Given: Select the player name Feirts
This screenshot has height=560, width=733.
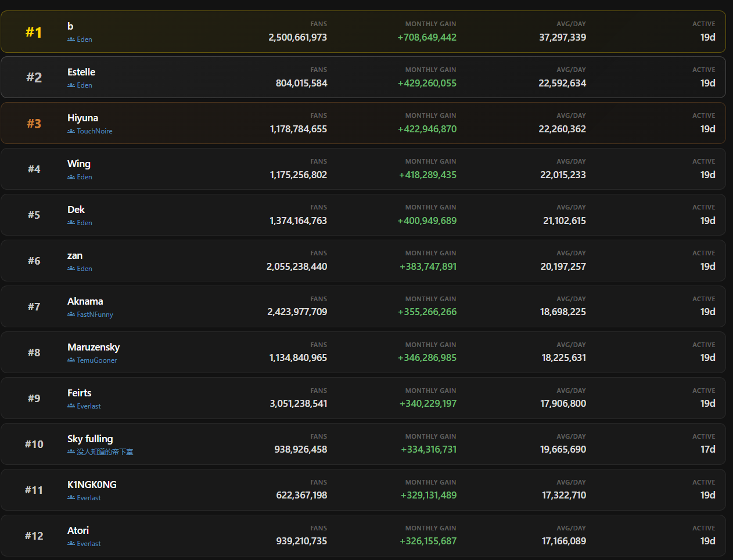Looking at the screenshot, I should point(79,393).
